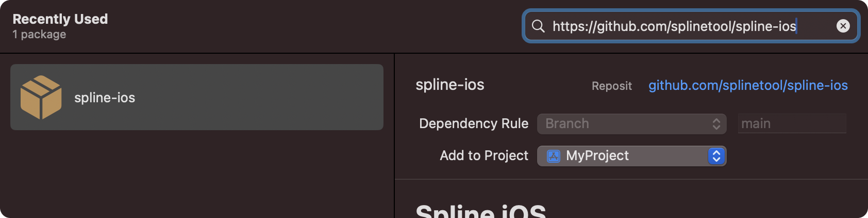Click the spline-ios package box icon
Screen dimensions: 868x218
click(41, 97)
